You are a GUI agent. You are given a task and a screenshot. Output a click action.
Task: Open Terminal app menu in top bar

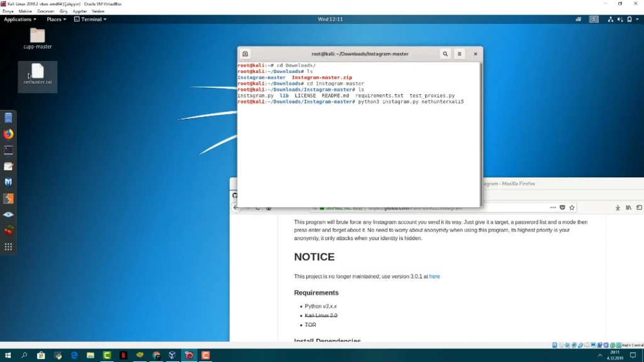pyautogui.click(x=91, y=19)
